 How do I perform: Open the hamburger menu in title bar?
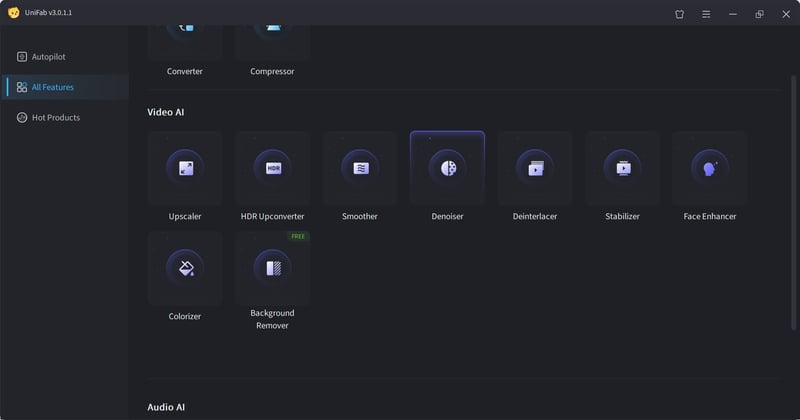click(x=706, y=14)
